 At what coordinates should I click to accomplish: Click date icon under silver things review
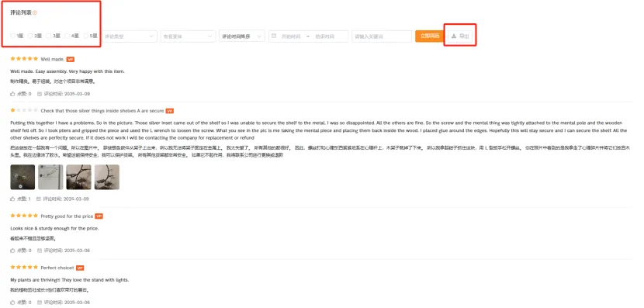coord(39,199)
